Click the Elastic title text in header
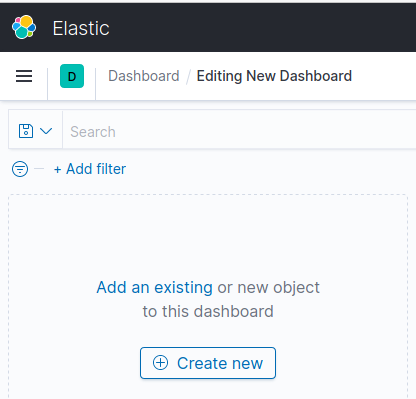Screen dimensions: 416x399 (81, 28)
